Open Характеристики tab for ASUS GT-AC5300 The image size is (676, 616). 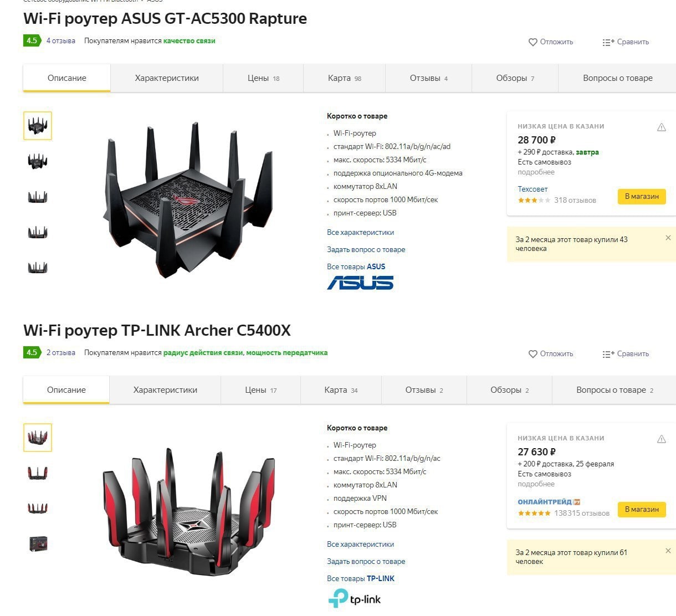(166, 78)
